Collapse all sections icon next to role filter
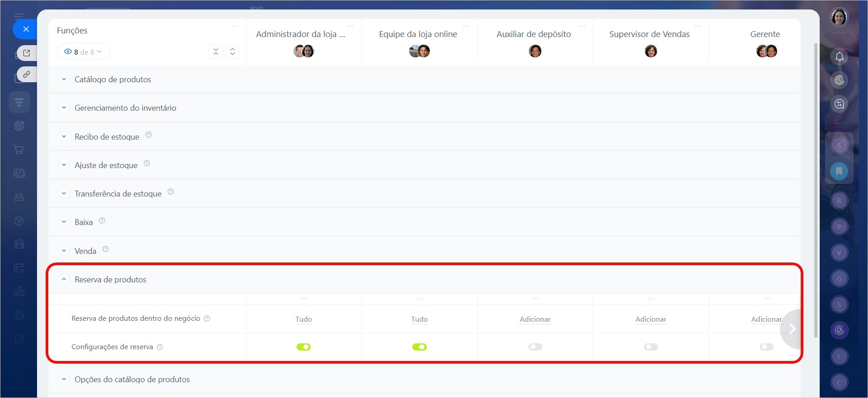This screenshot has width=868, height=398. coord(216,52)
